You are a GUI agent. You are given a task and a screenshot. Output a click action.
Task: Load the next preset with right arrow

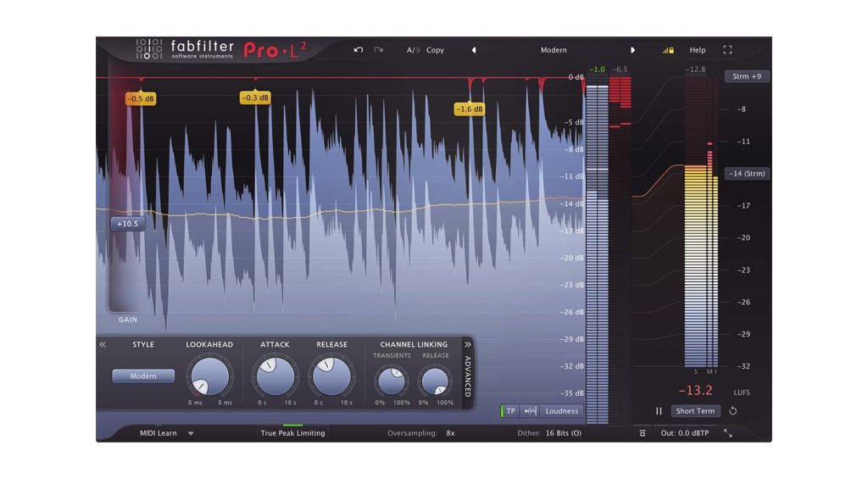(632, 50)
